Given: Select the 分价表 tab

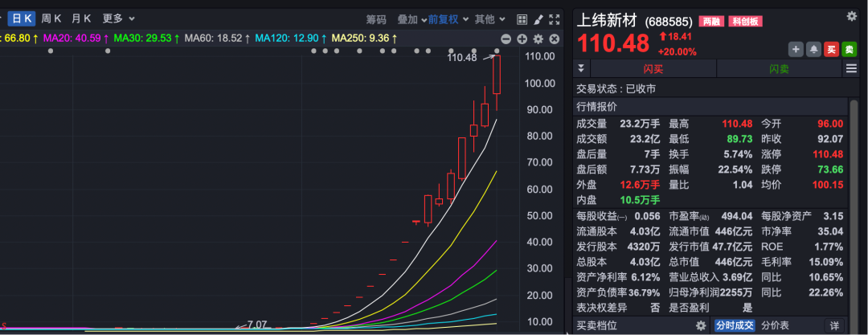Looking at the screenshot, I should [x=775, y=325].
